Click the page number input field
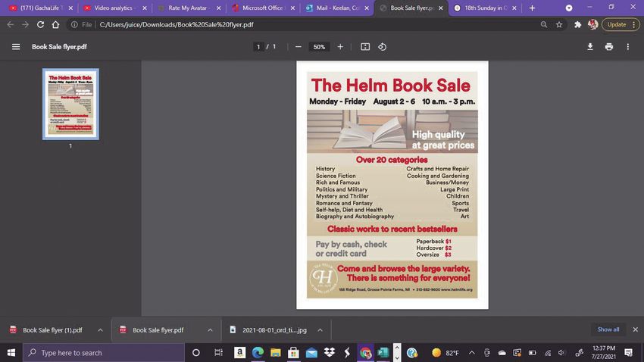 point(258,47)
